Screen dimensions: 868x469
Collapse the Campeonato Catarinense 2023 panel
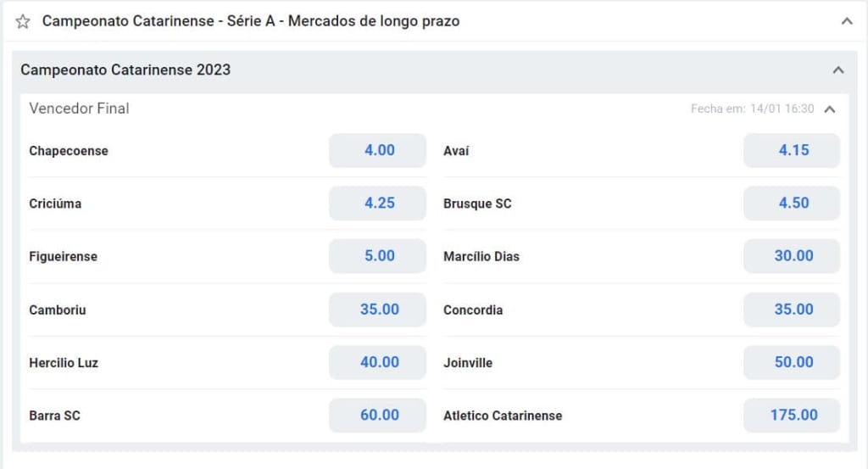[838, 70]
